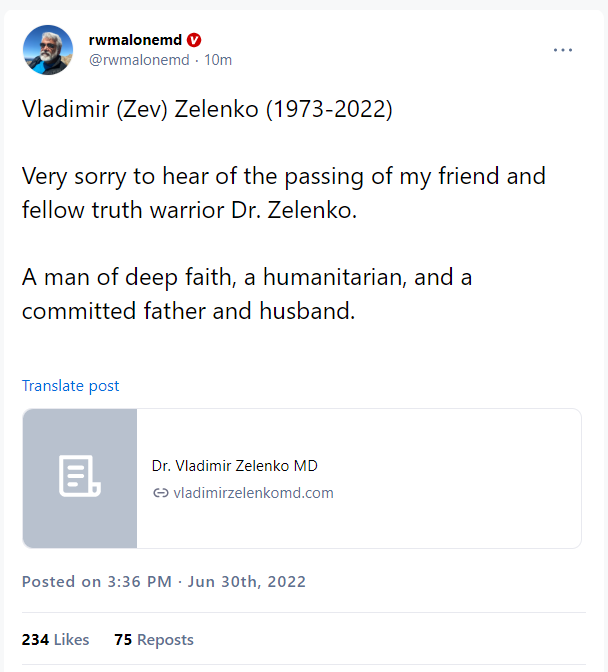View the 234 Likes list

click(55, 639)
